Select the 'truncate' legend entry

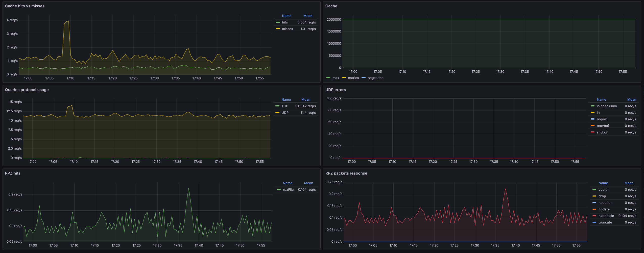click(605, 222)
